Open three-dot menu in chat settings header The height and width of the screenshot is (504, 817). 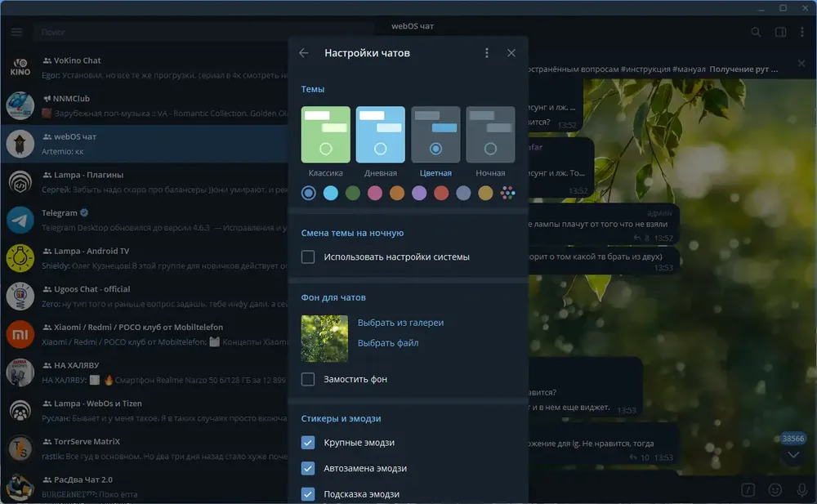[x=487, y=53]
